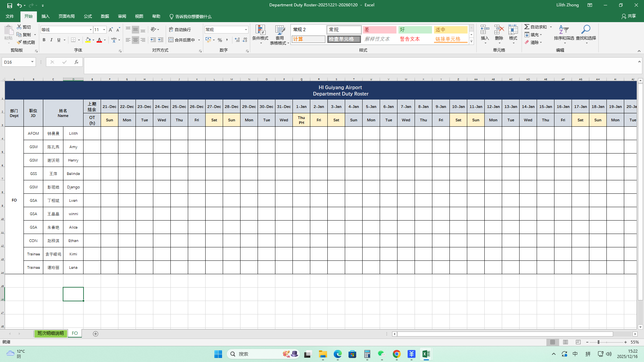Click the AutoSum sigma icon
This screenshot has width=644, height=362.
point(527,27)
